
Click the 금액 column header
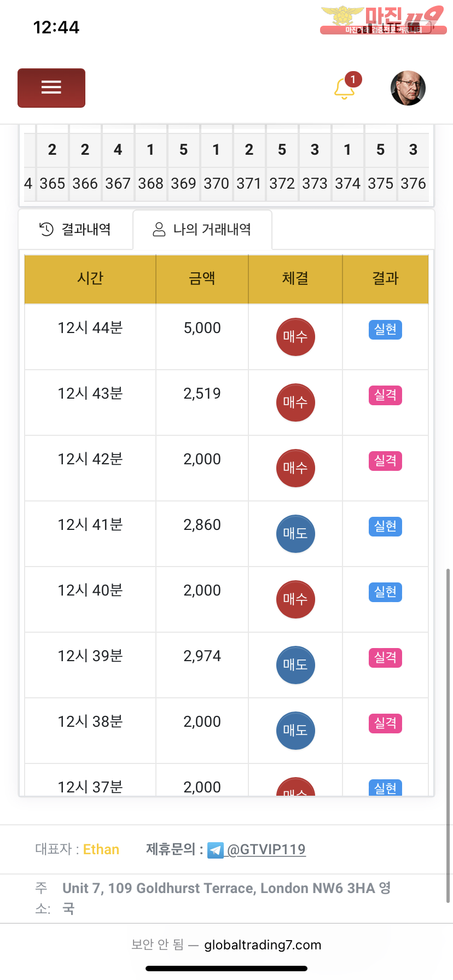point(202,278)
